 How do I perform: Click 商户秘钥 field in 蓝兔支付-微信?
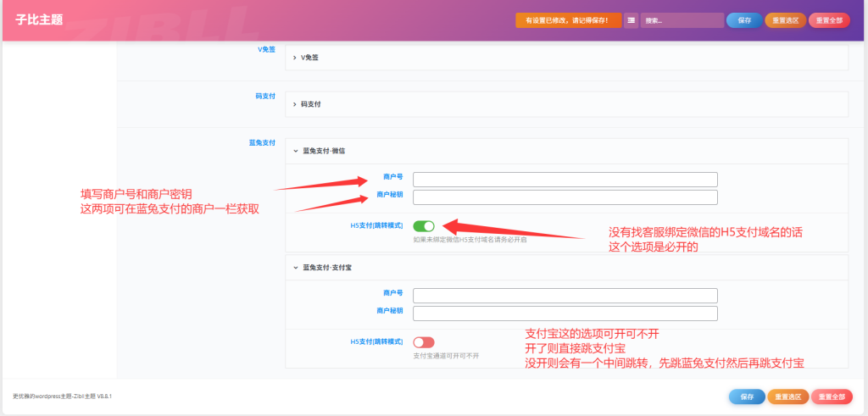coord(565,197)
